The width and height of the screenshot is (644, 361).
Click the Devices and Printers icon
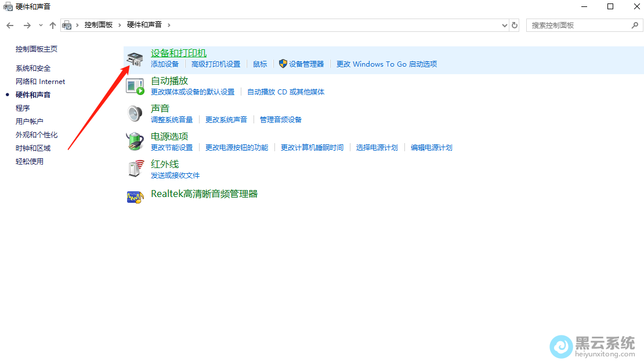[x=135, y=59]
